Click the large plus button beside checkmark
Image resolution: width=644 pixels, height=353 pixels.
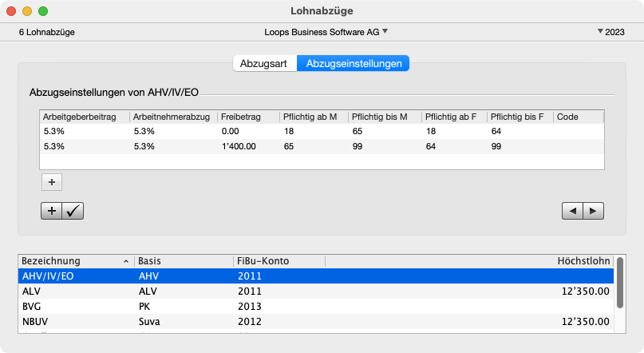click(51, 211)
